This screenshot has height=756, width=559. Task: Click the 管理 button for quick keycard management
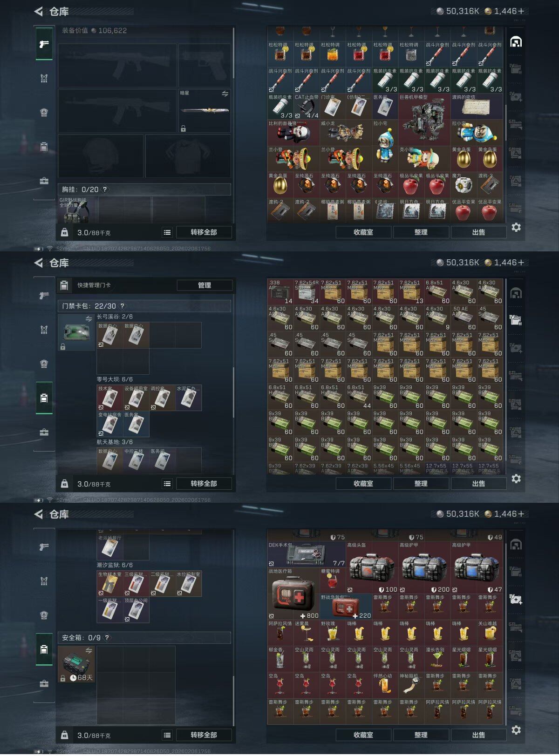click(x=205, y=285)
